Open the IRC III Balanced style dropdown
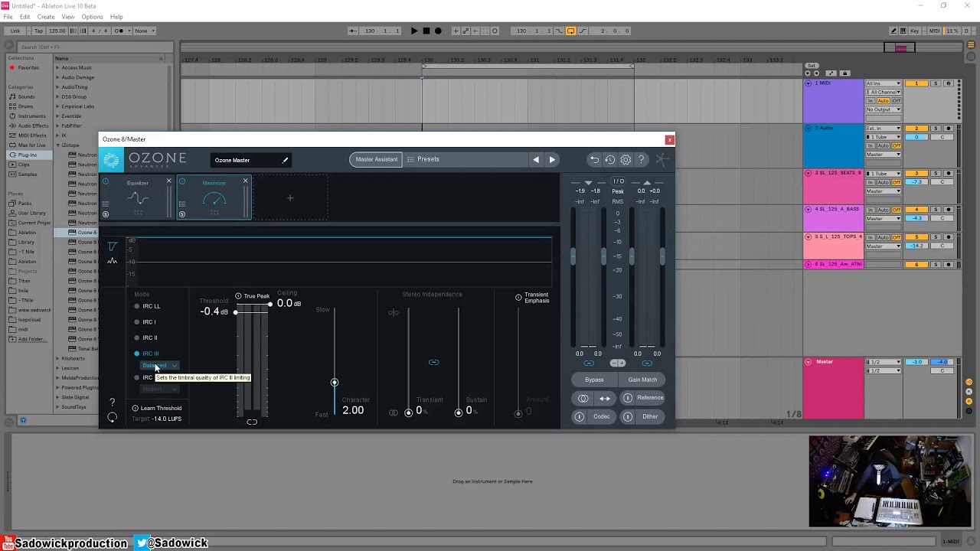The width and height of the screenshot is (980, 551). [160, 366]
